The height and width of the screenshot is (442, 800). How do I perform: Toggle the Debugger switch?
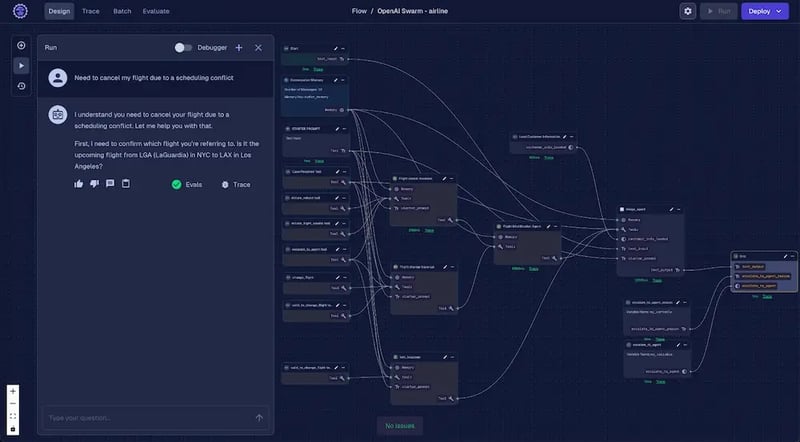click(x=183, y=47)
